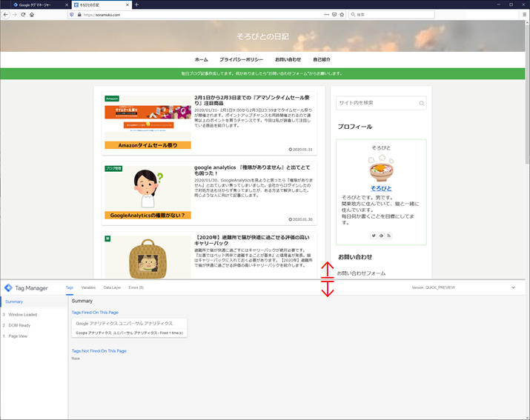Select Summary in the event list
Screen dimensions: 530x420
click(x=34, y=301)
